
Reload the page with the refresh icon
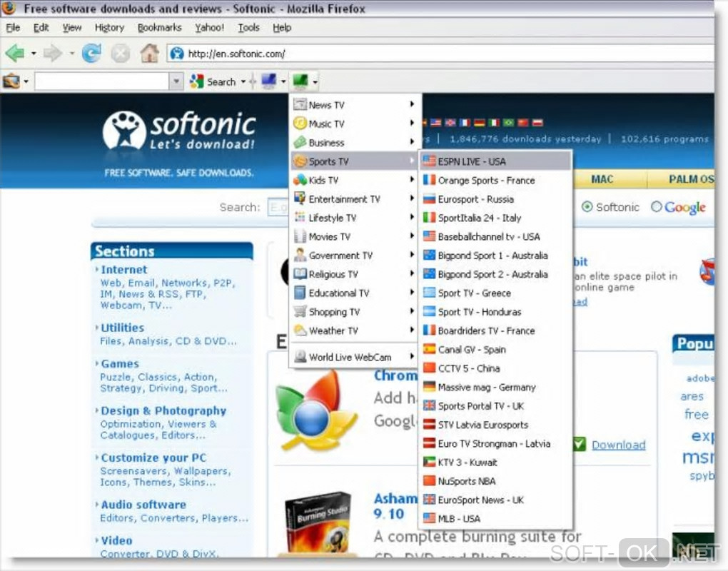[x=91, y=54]
